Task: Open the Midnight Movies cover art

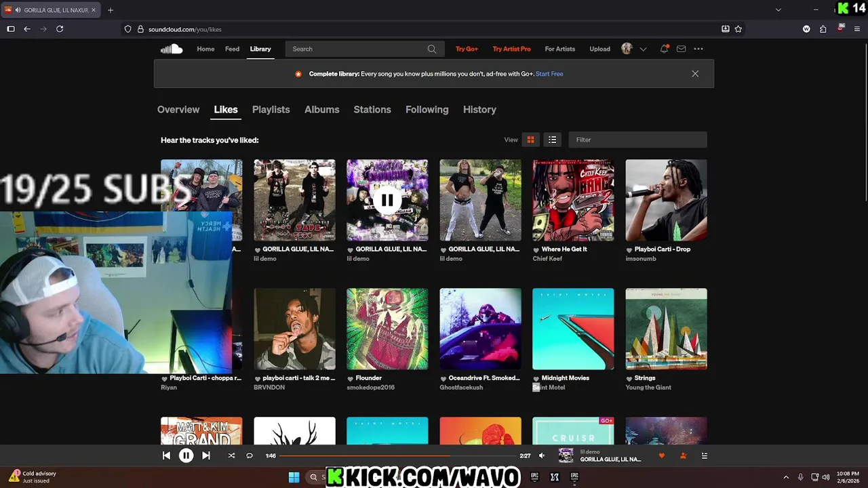Action: click(x=573, y=329)
